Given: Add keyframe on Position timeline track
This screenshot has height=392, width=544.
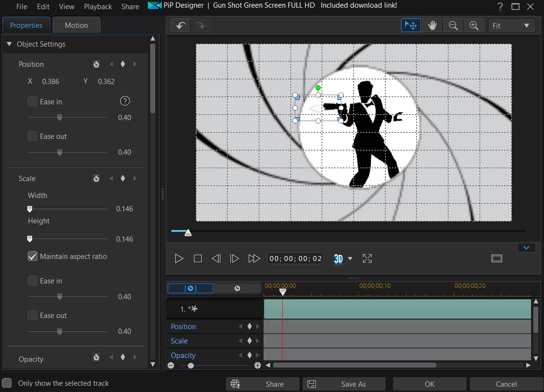Looking at the screenshot, I should pos(249,326).
